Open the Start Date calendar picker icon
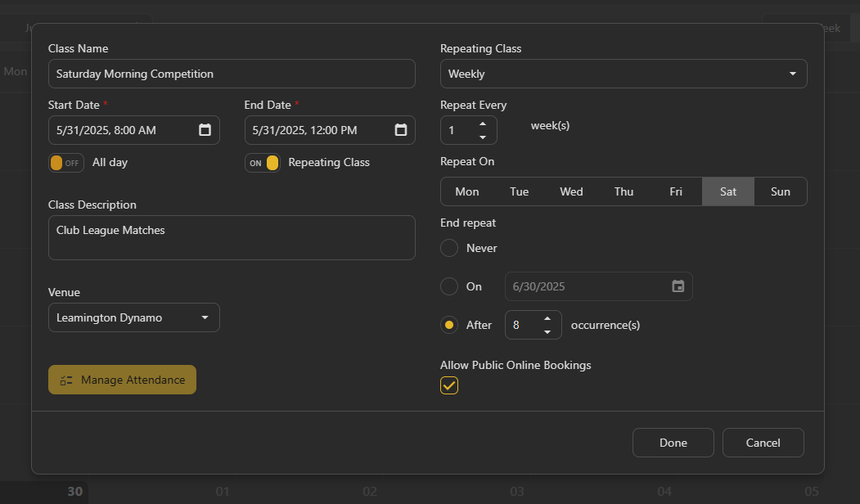This screenshot has width=860, height=504. 205,130
